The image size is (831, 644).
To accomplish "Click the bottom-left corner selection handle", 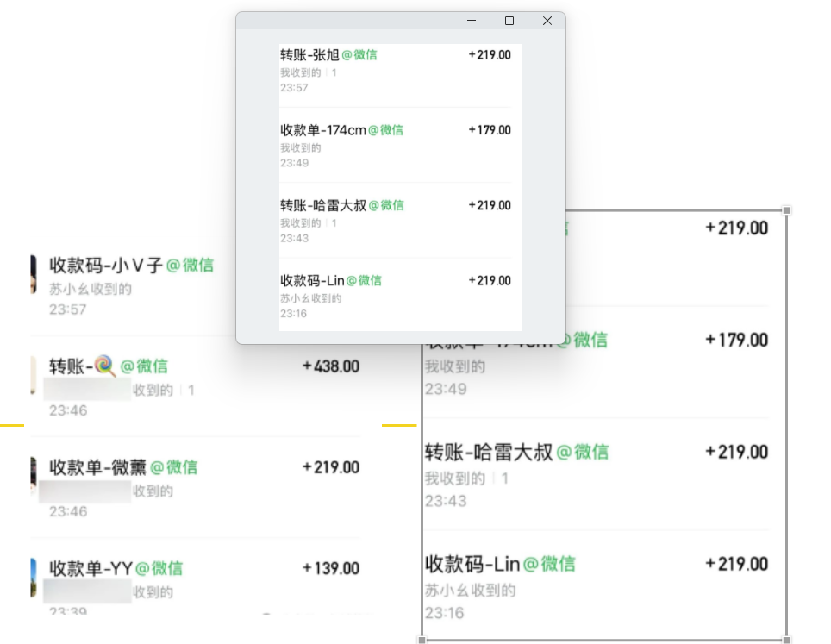I will 420,640.
